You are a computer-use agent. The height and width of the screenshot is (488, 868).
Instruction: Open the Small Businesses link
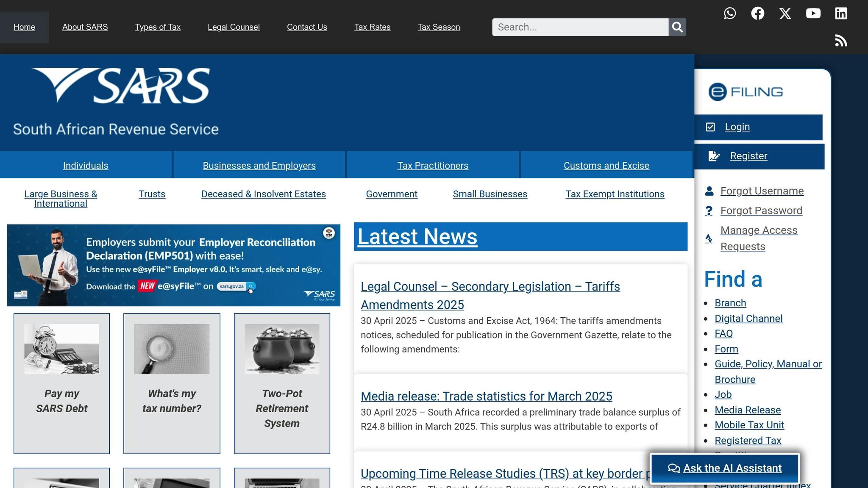(x=490, y=194)
